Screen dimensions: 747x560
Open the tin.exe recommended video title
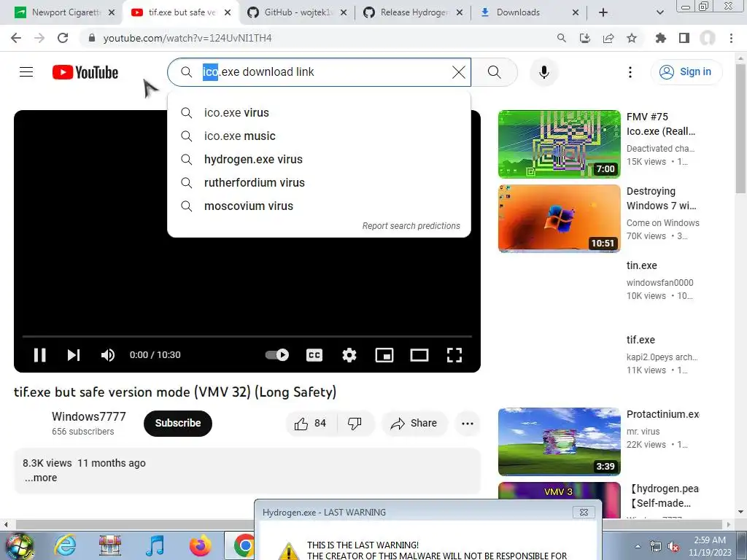point(642,265)
